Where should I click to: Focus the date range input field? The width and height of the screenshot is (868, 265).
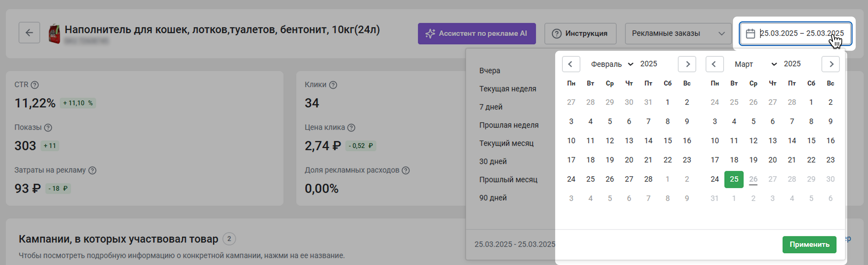(x=795, y=33)
